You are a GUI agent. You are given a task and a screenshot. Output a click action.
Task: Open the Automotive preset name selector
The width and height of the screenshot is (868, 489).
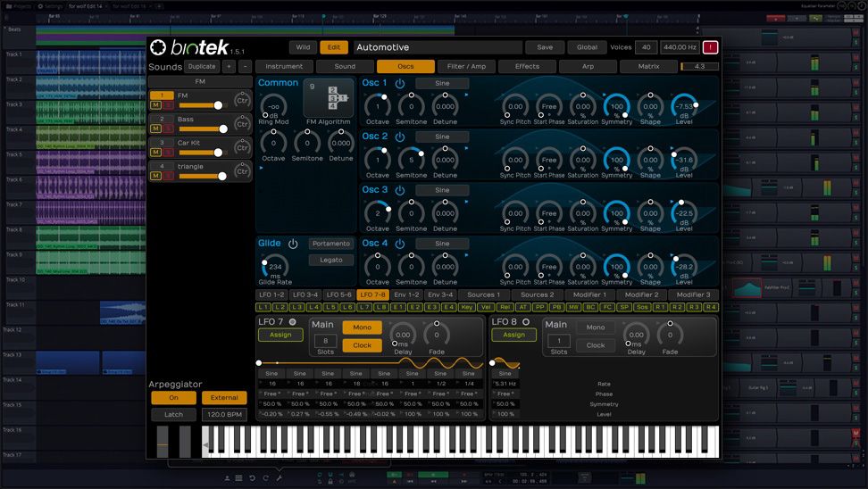(x=438, y=47)
